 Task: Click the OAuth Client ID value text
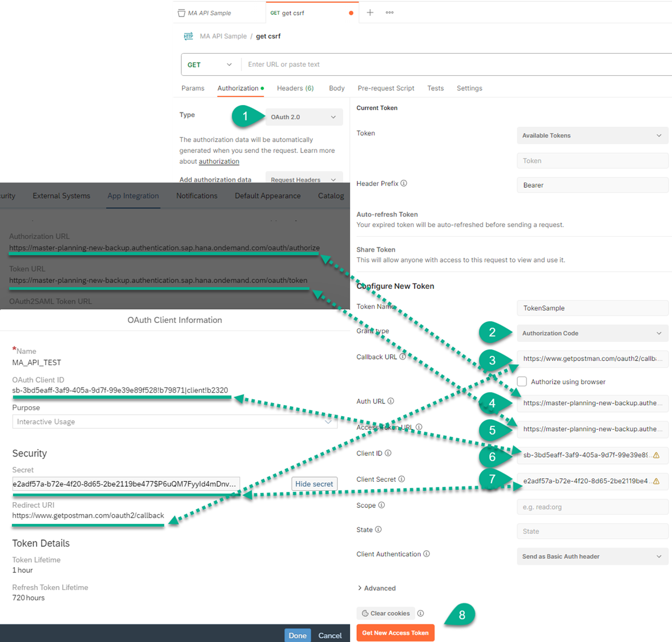120,390
